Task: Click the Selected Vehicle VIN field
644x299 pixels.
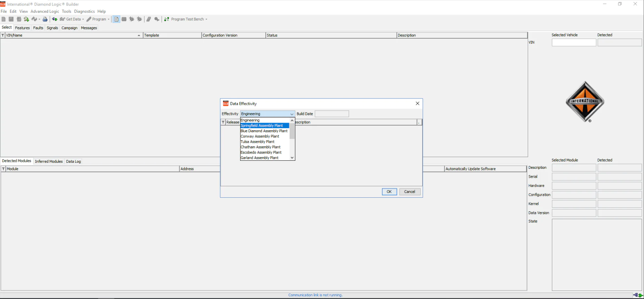Action: click(x=574, y=43)
